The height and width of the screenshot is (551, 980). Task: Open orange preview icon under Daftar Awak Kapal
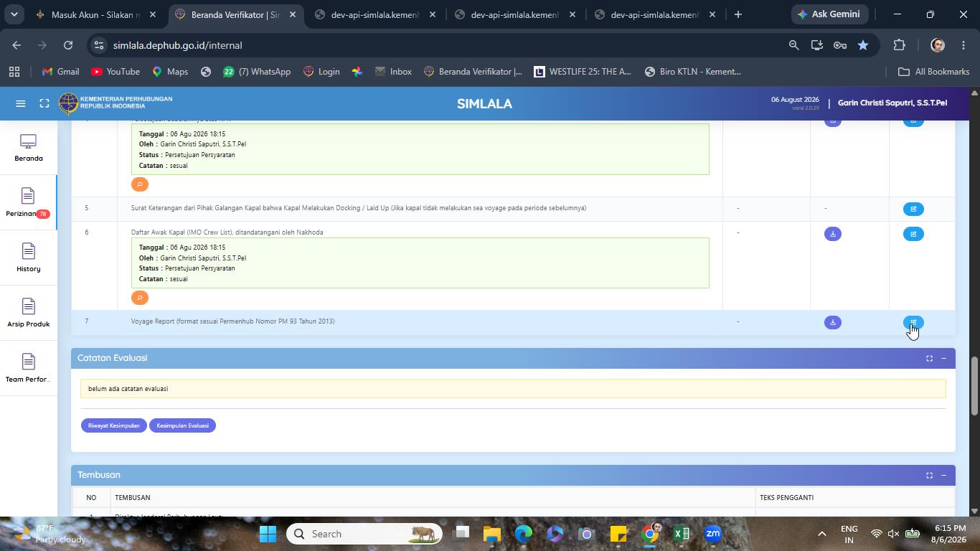[140, 298]
